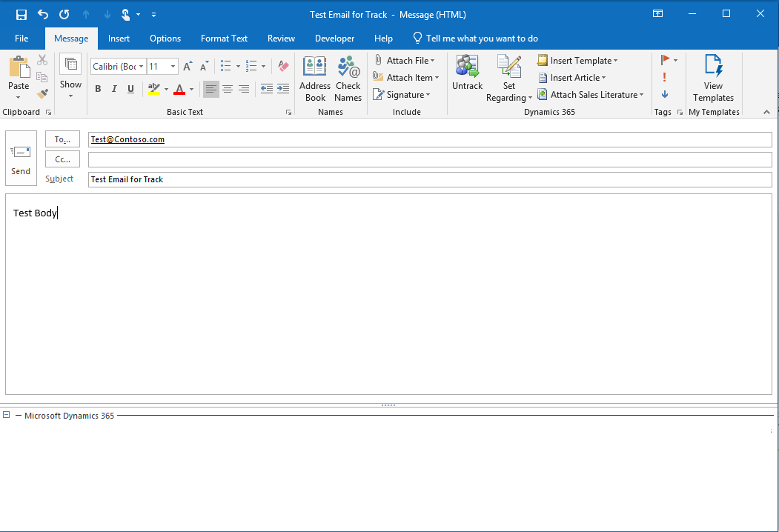Click the Send envelope button
Image resolution: width=779 pixels, height=532 pixels.
click(x=21, y=158)
